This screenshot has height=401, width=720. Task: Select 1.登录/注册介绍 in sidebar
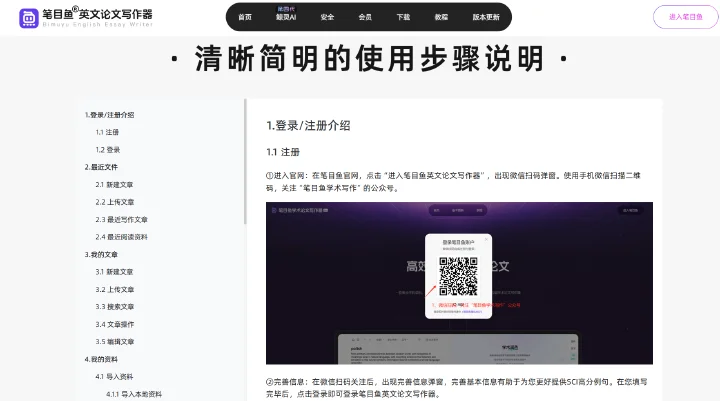click(109, 115)
